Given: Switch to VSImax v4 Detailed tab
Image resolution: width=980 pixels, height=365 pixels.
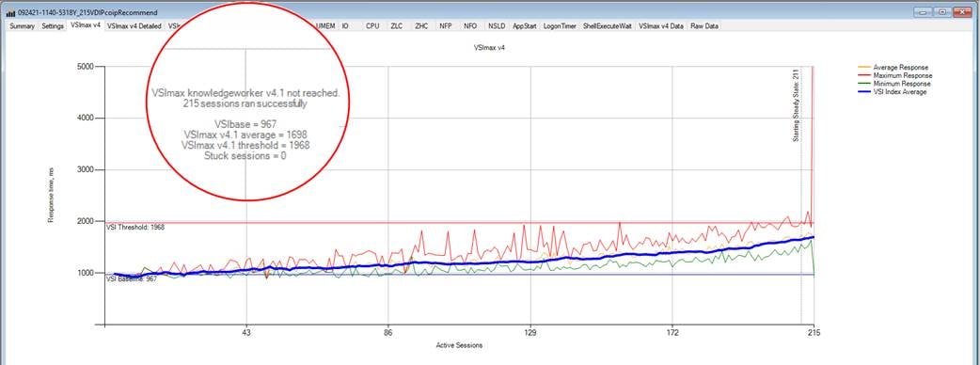Looking at the screenshot, I should 134,26.
